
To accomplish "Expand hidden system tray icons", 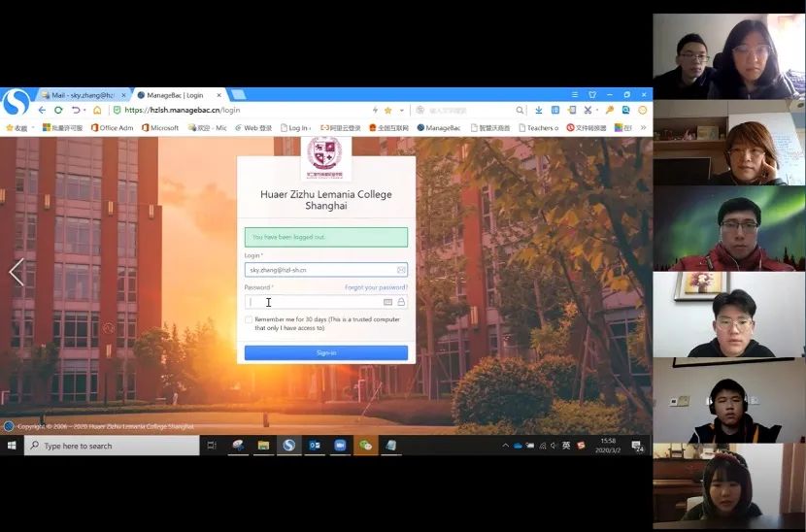I will point(505,446).
